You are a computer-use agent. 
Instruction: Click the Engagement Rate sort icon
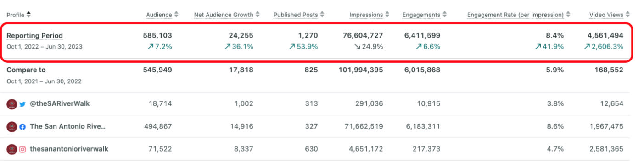[568, 15]
